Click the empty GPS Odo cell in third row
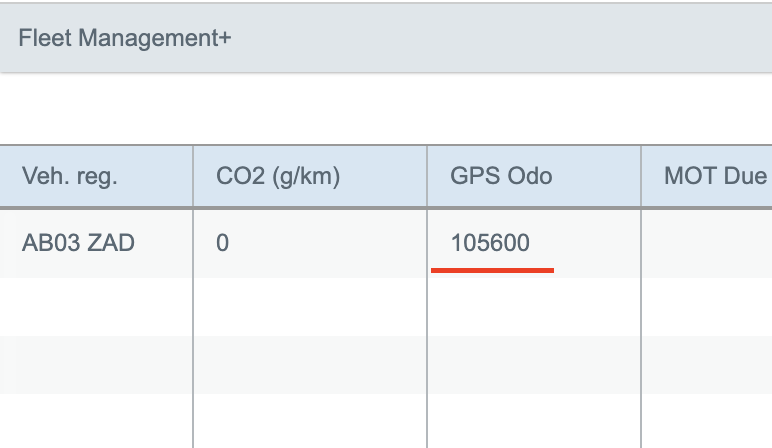 coord(534,364)
